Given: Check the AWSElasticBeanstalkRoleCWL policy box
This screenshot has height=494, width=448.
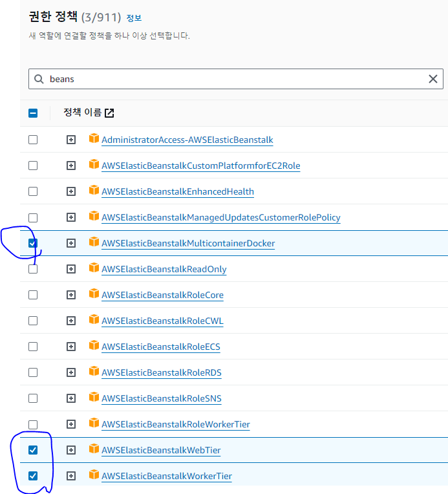Looking at the screenshot, I should tap(33, 321).
